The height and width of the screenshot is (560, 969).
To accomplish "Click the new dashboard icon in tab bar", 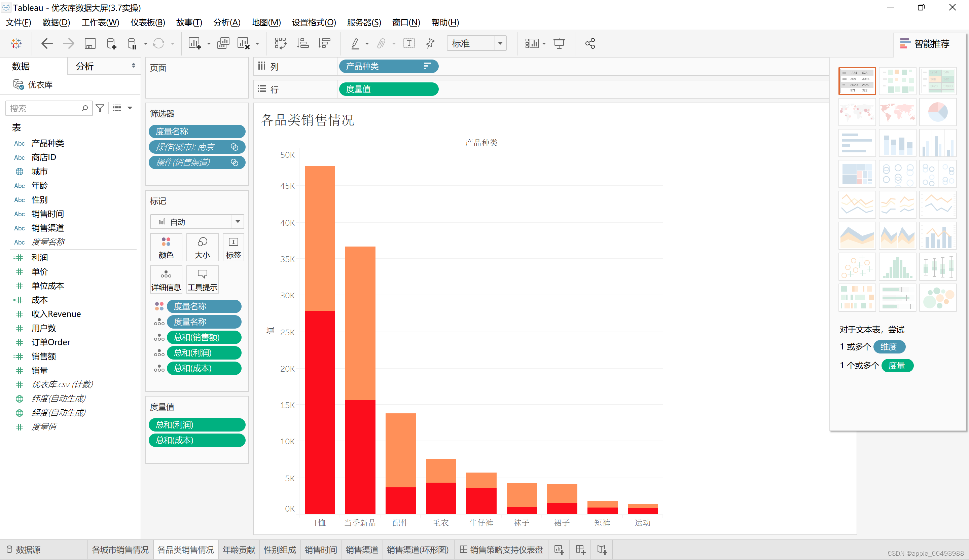I will pyautogui.click(x=580, y=550).
